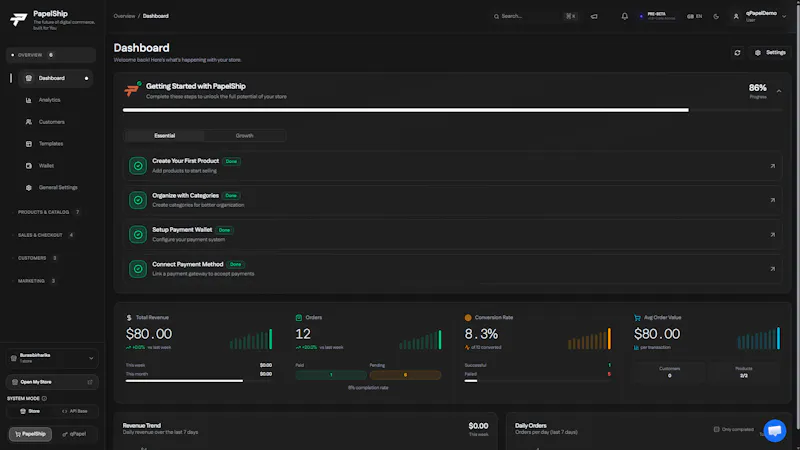Open Setup Payment Wallet arrow
The height and width of the screenshot is (450, 800).
[772, 235]
